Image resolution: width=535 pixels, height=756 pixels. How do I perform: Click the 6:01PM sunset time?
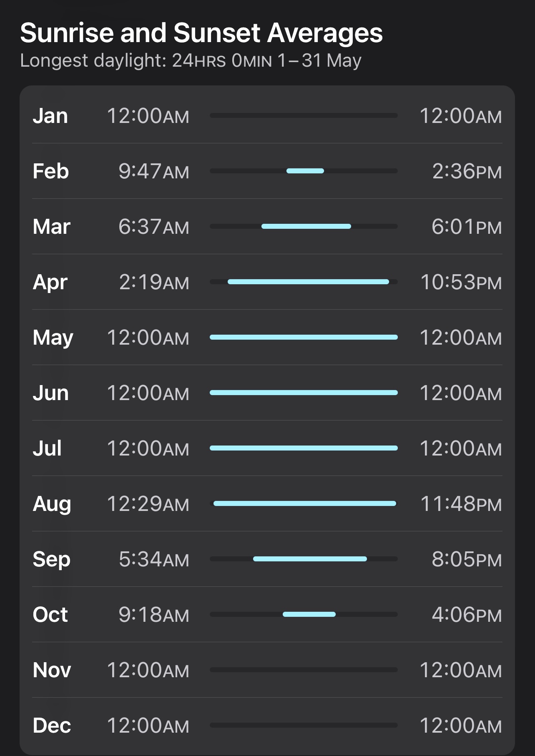tap(467, 227)
